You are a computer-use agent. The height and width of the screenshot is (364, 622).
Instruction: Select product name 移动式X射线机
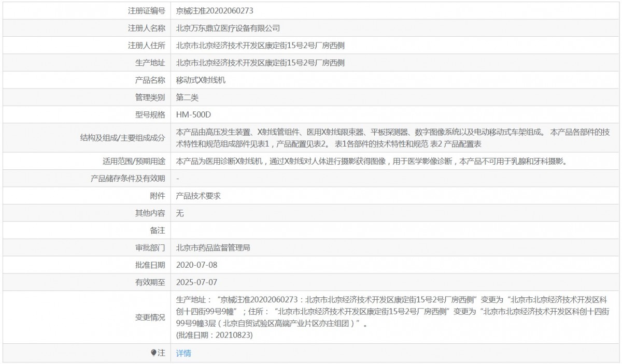click(x=201, y=80)
